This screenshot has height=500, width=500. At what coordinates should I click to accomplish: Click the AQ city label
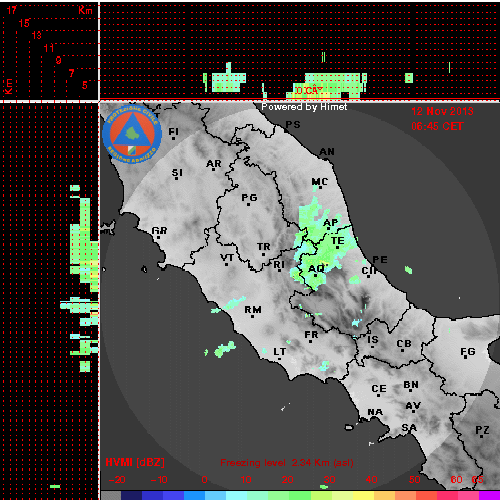click(316, 269)
